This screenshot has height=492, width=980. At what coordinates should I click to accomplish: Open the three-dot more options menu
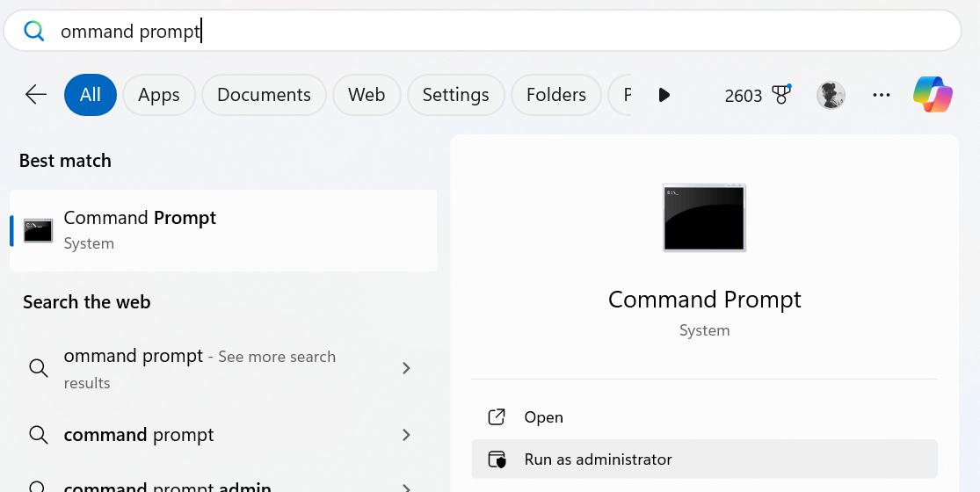point(882,95)
